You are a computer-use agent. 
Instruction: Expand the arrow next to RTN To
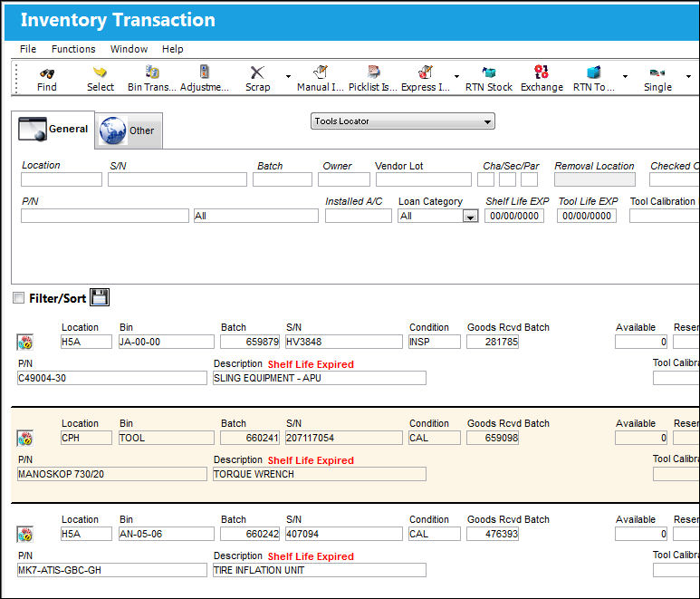click(x=625, y=76)
